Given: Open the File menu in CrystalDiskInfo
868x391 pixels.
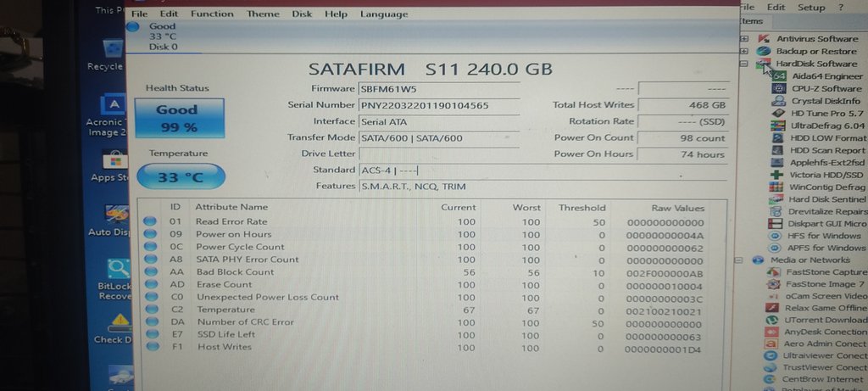Looking at the screenshot, I should [140, 14].
